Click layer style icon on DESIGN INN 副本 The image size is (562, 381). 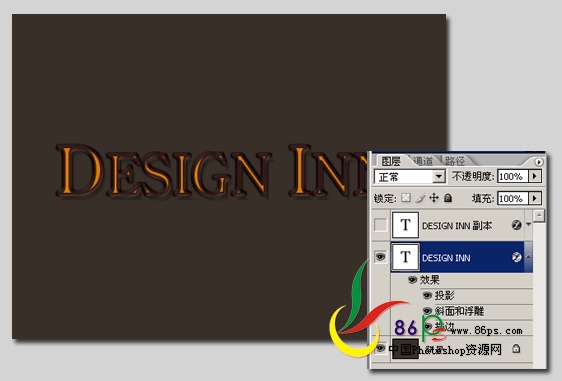click(516, 225)
